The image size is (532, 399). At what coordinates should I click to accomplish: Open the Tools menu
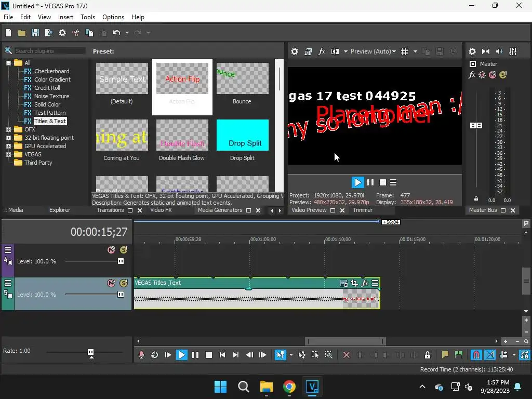88,17
